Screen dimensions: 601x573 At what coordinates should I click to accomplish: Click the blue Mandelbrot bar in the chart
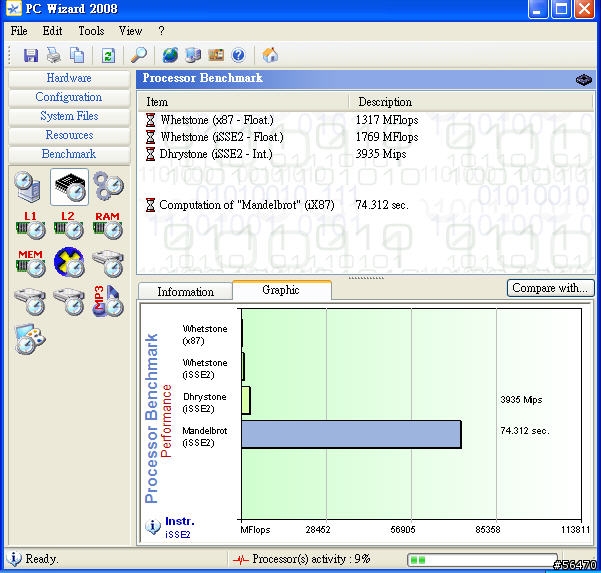[351, 434]
